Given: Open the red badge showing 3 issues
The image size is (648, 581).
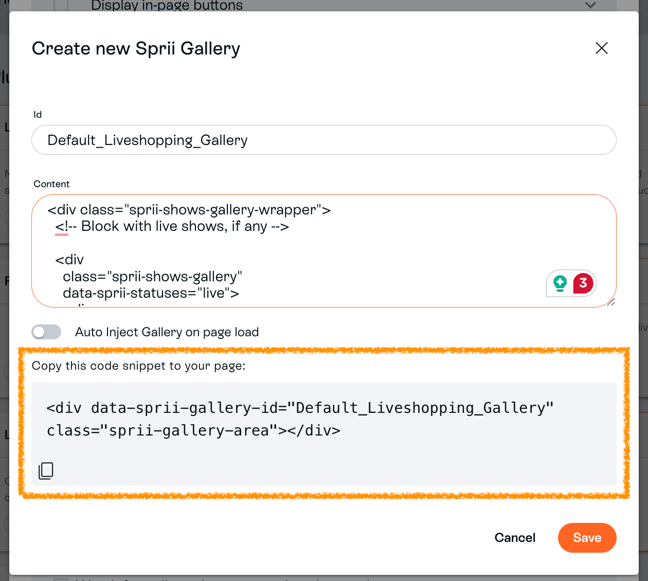Looking at the screenshot, I should pos(583,283).
